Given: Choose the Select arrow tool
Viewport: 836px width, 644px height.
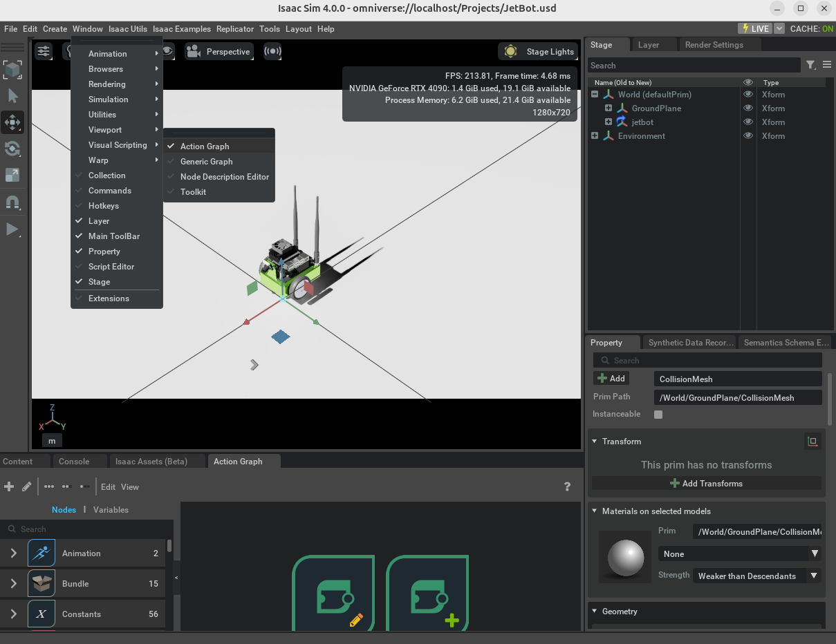Looking at the screenshot, I should pyautogui.click(x=12, y=96).
